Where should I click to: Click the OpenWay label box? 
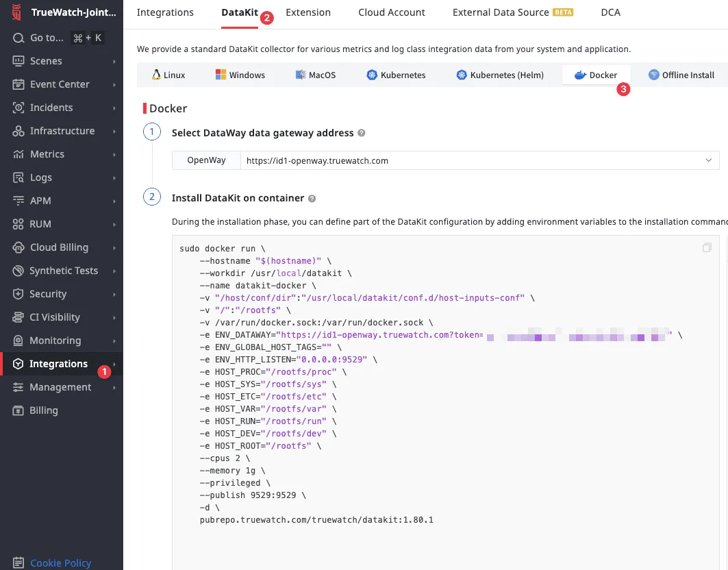(206, 160)
